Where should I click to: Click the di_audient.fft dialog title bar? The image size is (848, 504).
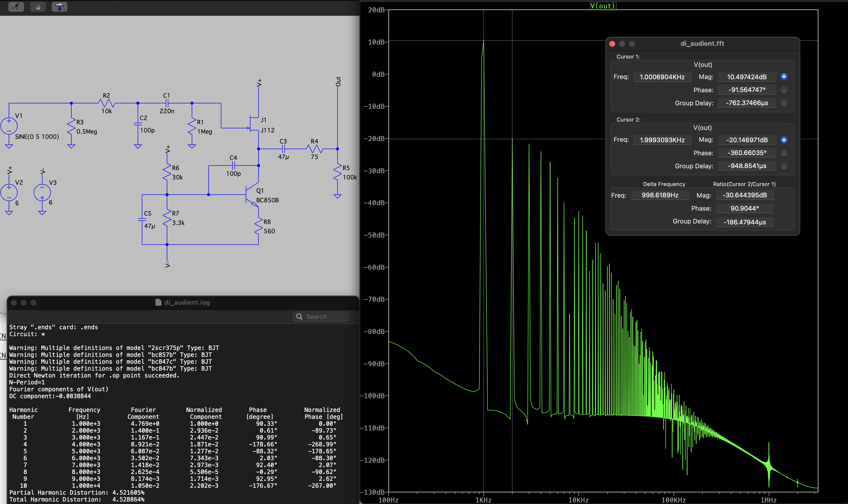pos(702,44)
